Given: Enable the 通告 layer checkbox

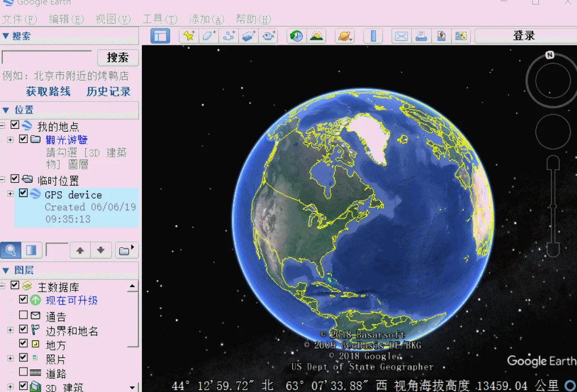Looking at the screenshot, I should pyautogui.click(x=23, y=315).
